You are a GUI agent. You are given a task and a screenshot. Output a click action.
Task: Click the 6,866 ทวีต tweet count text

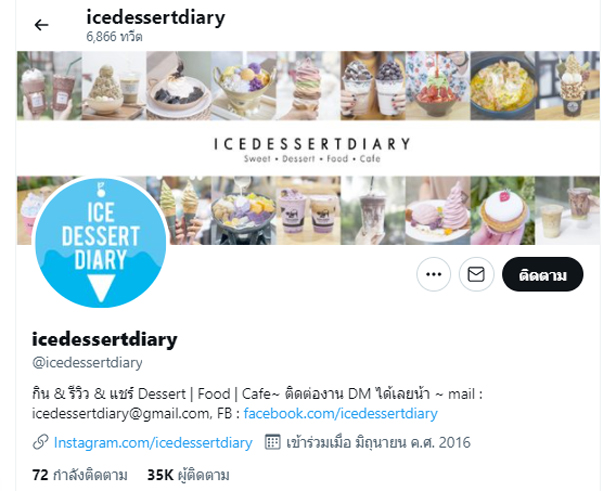point(114,37)
